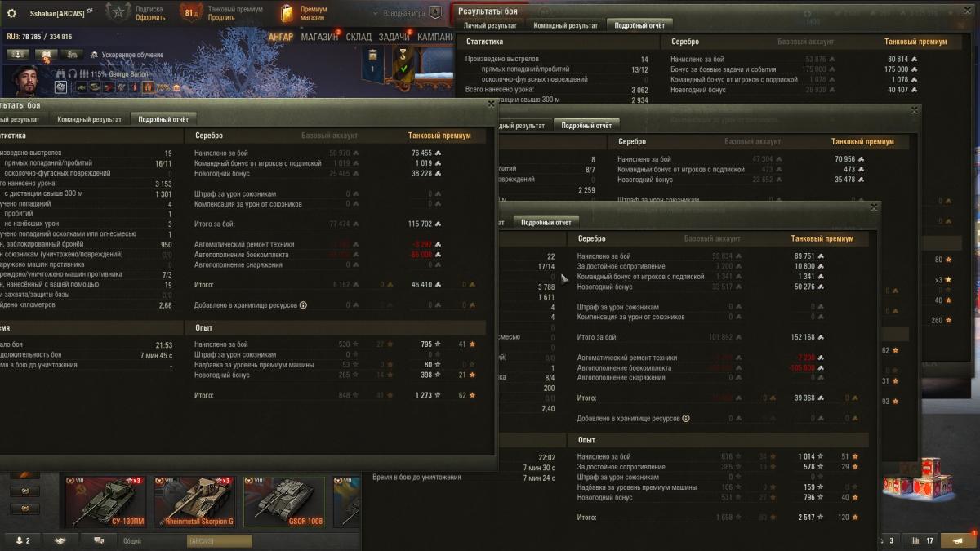This screenshot has height=551, width=980.
Task: Select Подробный отчёт tab in middle-right window
Action: click(586, 126)
